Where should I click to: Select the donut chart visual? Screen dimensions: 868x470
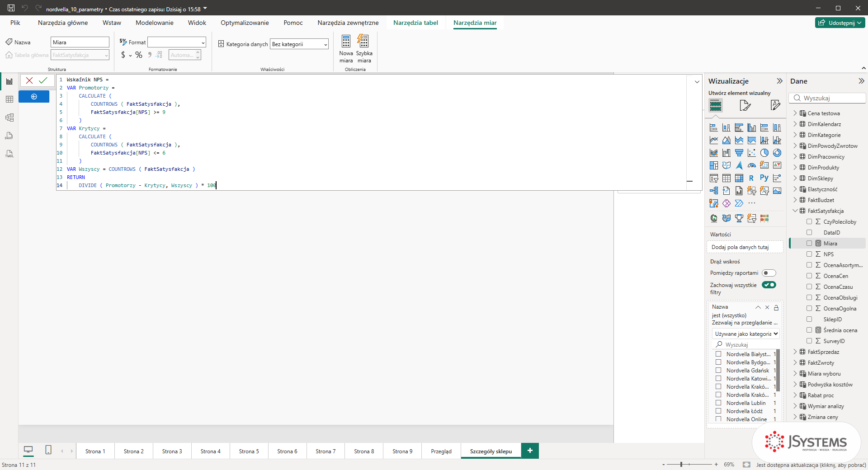click(777, 153)
